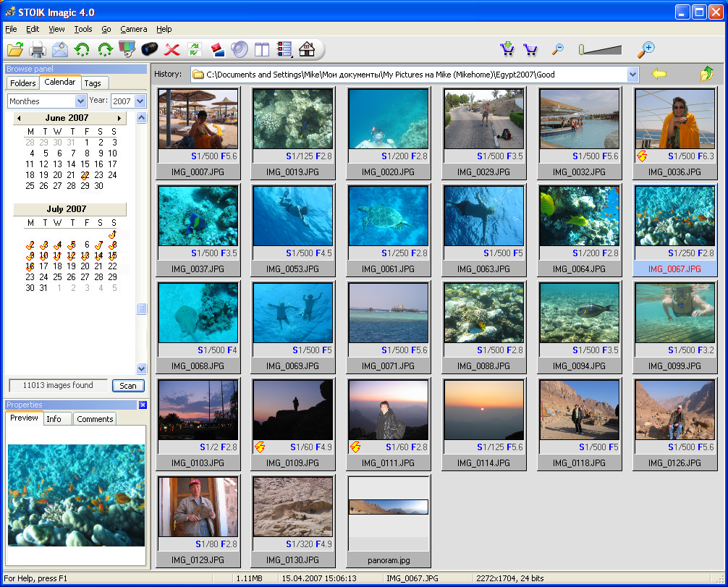Image resolution: width=728 pixels, height=587 pixels.
Task: Click the calendar scroll down arrow
Action: [142, 368]
